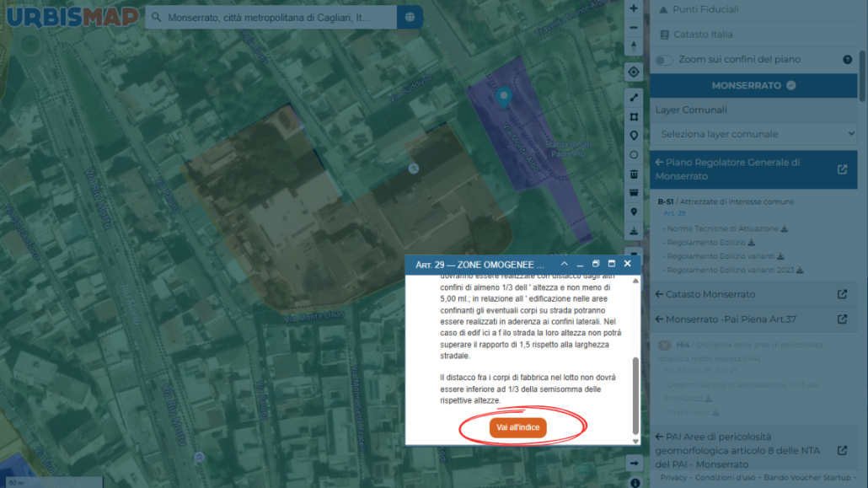868x488 pixels.
Task: Zoom in the map with plus icon
Action: pos(634,8)
